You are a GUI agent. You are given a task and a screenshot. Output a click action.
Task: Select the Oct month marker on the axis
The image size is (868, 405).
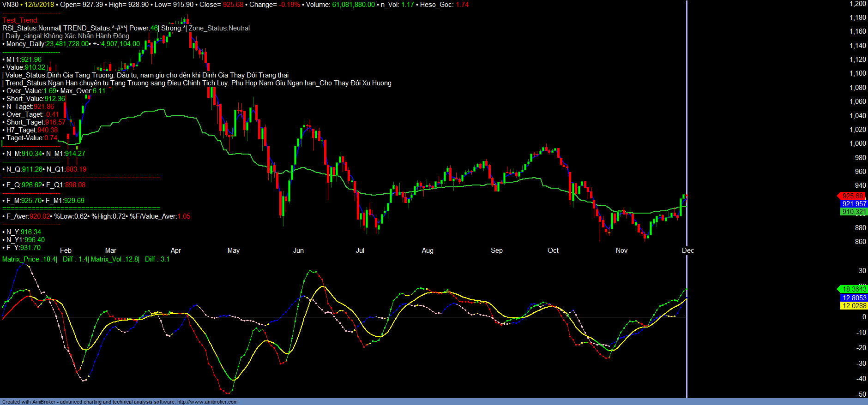coord(553,250)
